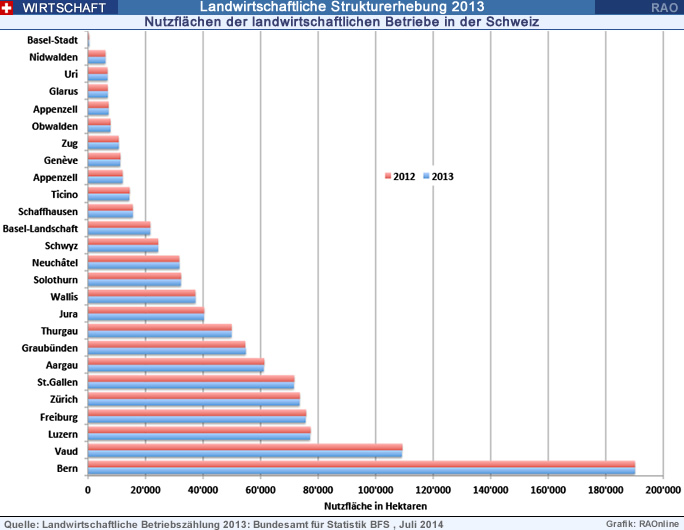Click the blue 2013 legend swatch
The width and height of the screenshot is (684, 530).
click(427, 176)
